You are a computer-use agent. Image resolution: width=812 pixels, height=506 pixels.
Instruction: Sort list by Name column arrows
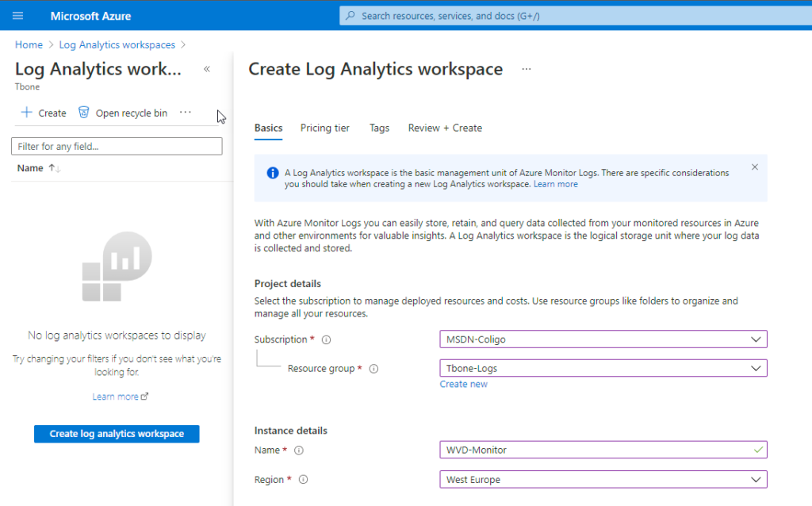point(55,168)
